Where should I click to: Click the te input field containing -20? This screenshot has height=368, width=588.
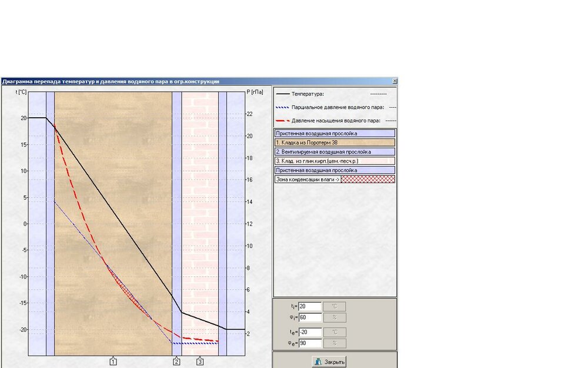pos(310,332)
